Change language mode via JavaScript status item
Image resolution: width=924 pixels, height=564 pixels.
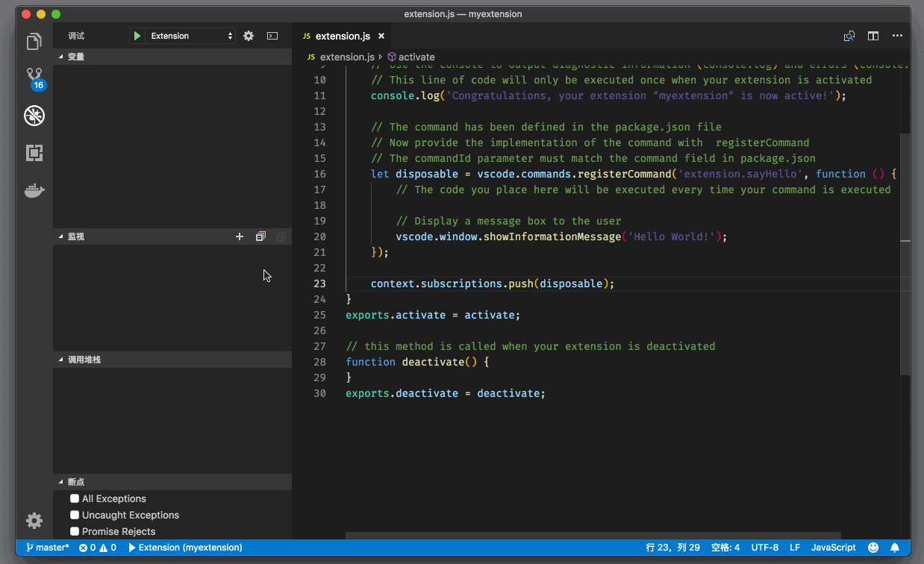coord(833,548)
